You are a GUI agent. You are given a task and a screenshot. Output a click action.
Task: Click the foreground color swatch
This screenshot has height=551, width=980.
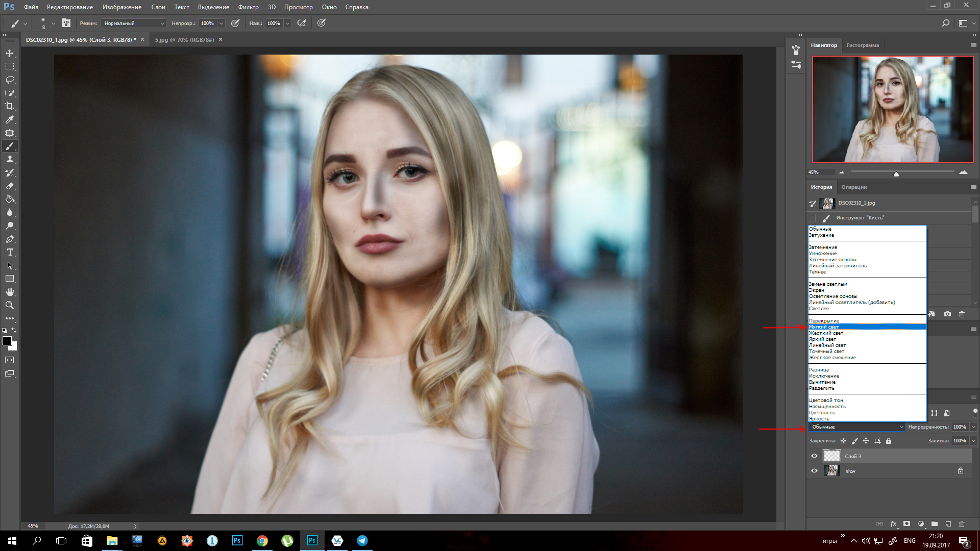click(x=7, y=341)
